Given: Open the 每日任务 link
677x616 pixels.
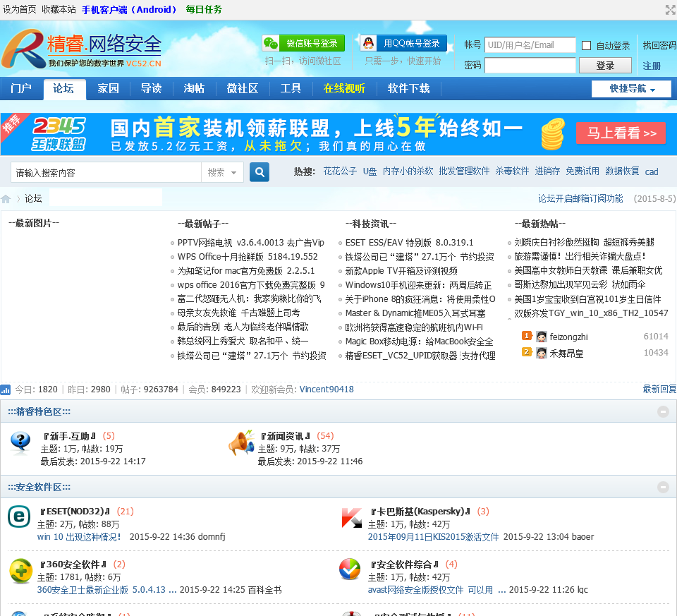Looking at the screenshot, I should click(204, 9).
